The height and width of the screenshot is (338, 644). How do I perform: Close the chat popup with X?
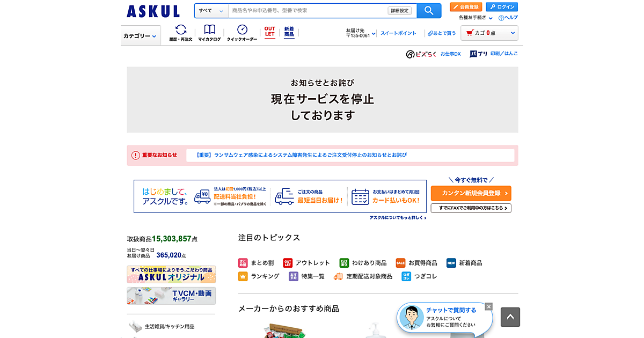click(x=488, y=307)
